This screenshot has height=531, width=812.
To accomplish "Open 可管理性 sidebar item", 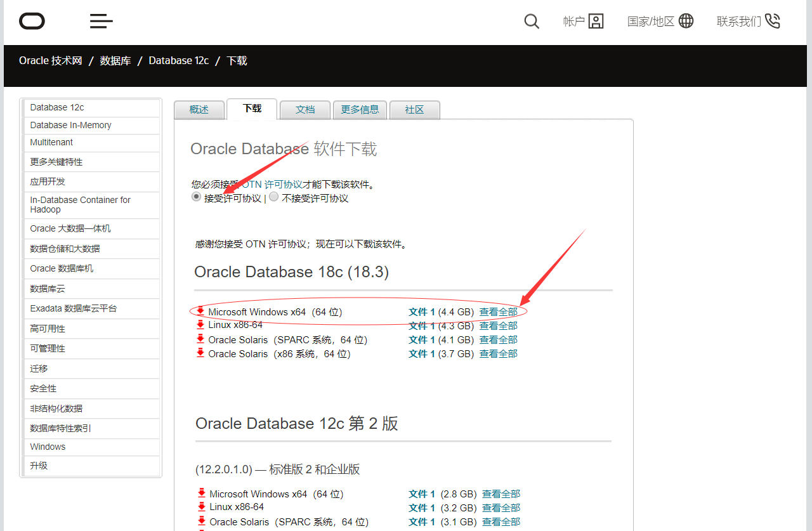I will coord(91,348).
